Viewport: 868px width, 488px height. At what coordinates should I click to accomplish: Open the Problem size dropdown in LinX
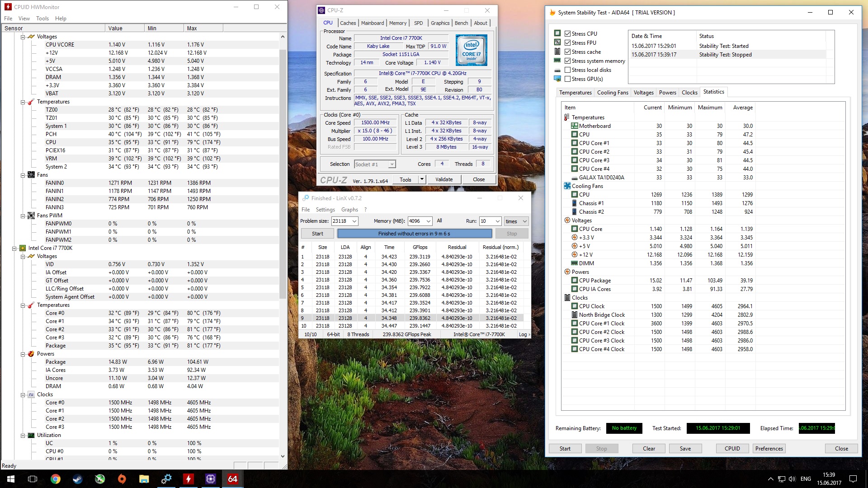(354, 221)
